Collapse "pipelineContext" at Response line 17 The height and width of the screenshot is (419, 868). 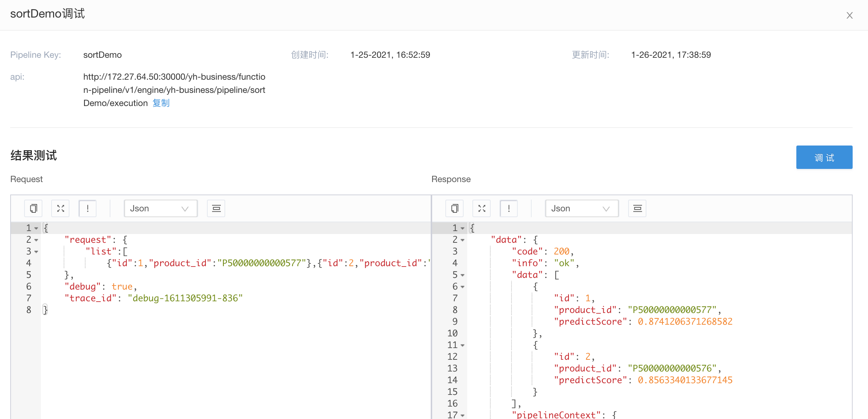tap(463, 415)
